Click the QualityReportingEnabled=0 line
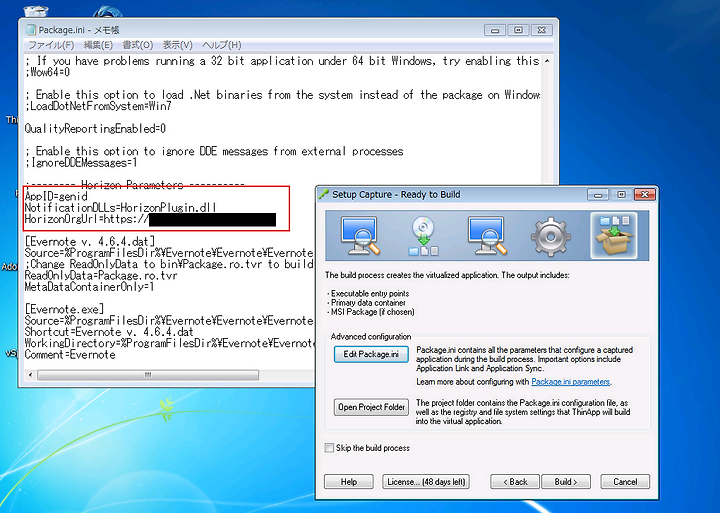The width and height of the screenshot is (720, 513). tap(95, 129)
